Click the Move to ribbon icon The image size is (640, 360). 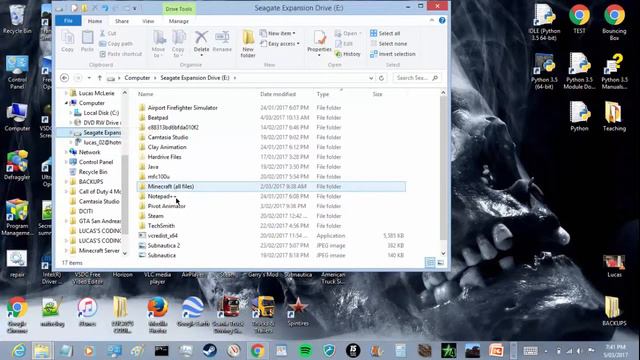(x=158, y=44)
